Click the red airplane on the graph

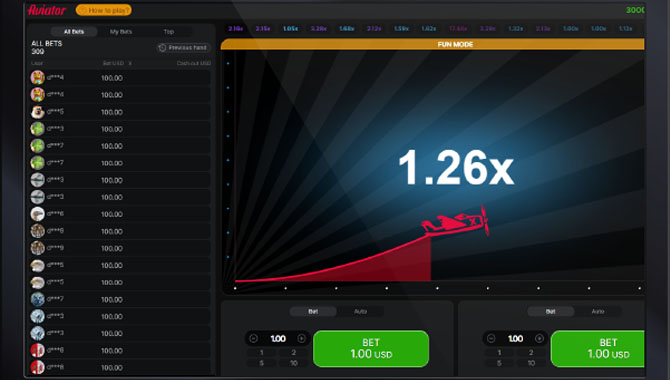point(455,222)
